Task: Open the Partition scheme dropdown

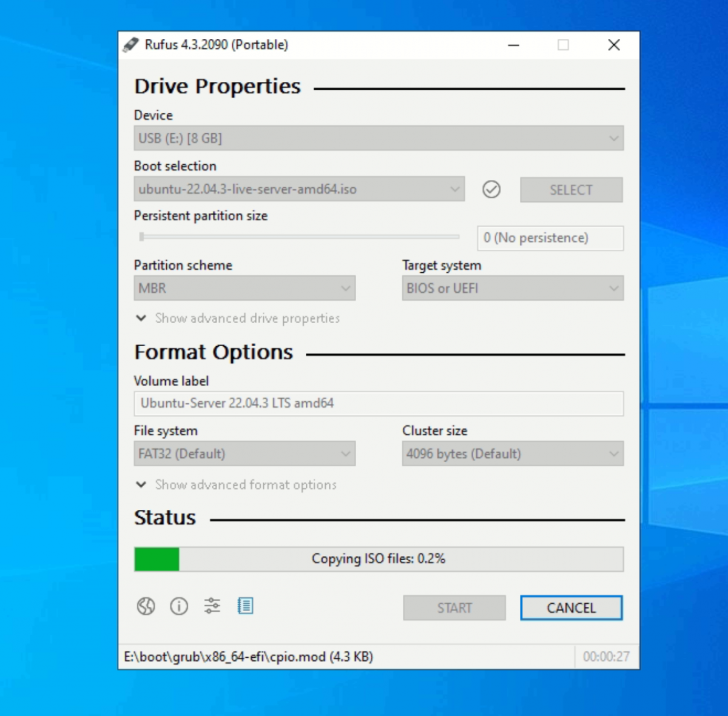Action: [x=244, y=288]
